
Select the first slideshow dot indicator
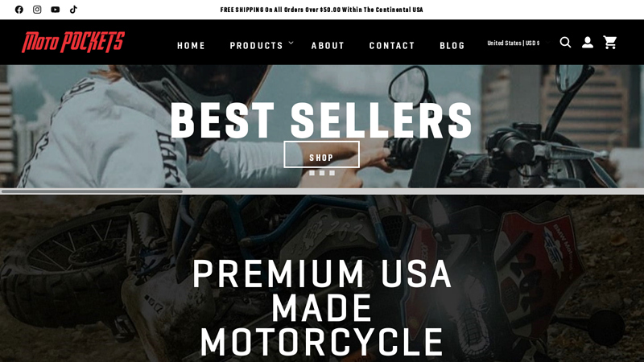click(x=312, y=173)
